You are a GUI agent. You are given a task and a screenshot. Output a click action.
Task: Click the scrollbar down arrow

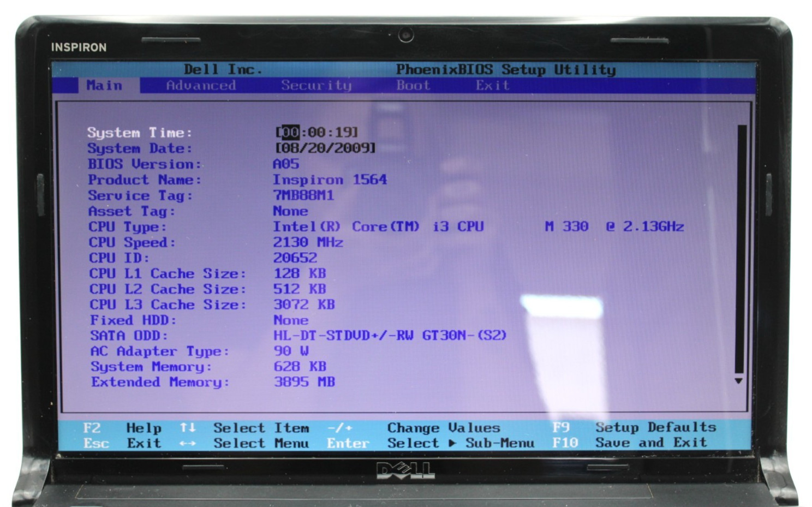(739, 380)
